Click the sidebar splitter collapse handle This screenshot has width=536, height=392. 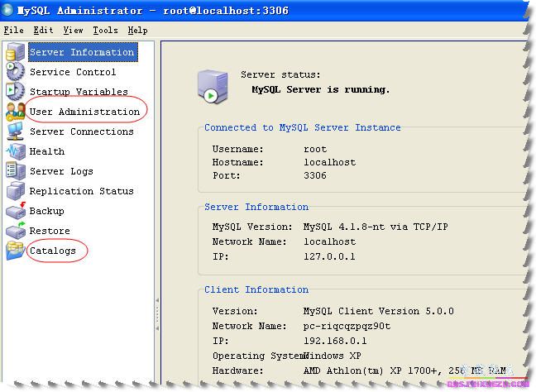[157, 314]
